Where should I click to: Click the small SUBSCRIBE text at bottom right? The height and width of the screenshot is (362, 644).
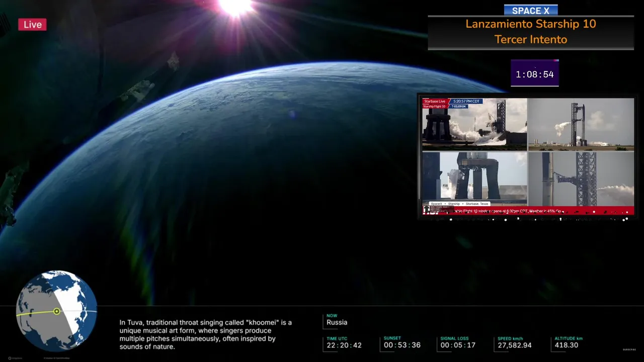(x=629, y=349)
